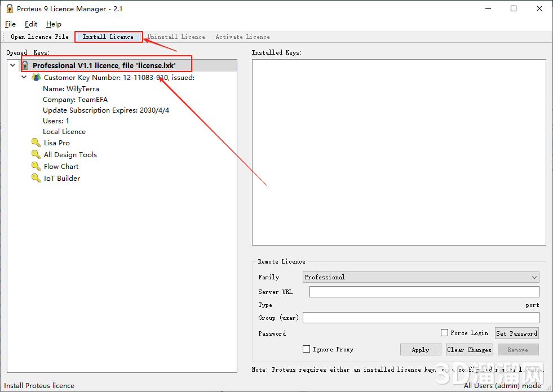Open the Help menu

(x=54, y=24)
